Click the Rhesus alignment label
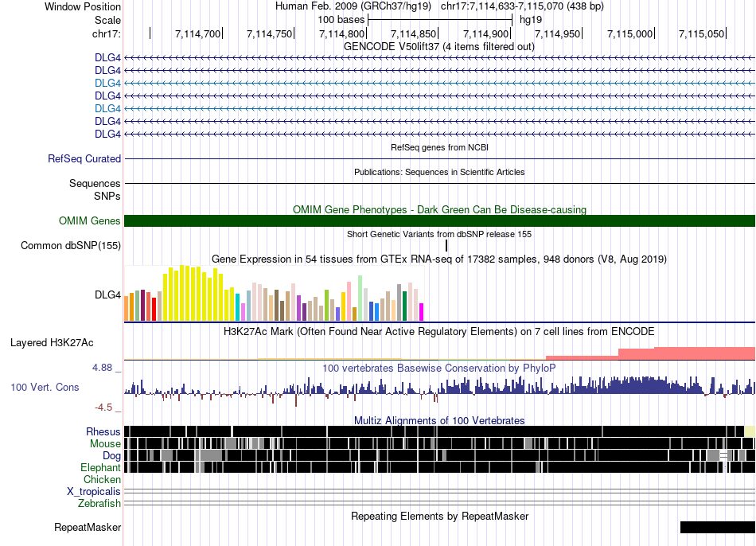 pos(103,431)
